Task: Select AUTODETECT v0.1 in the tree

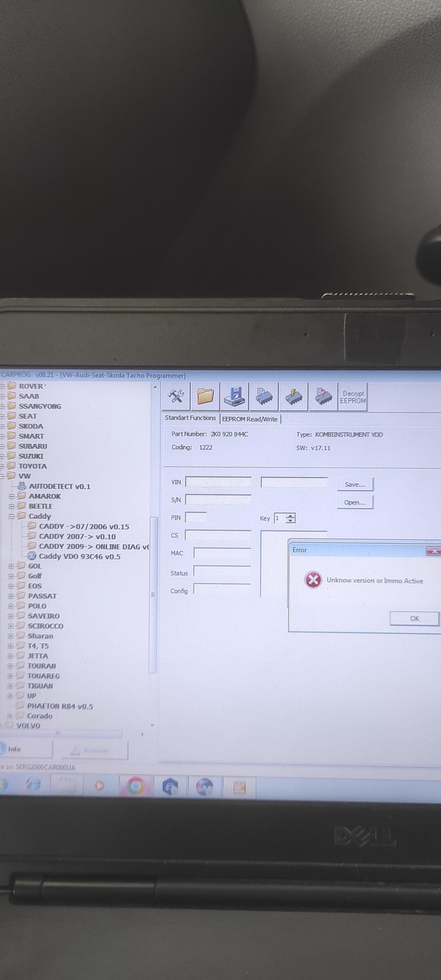Action: 59,486
